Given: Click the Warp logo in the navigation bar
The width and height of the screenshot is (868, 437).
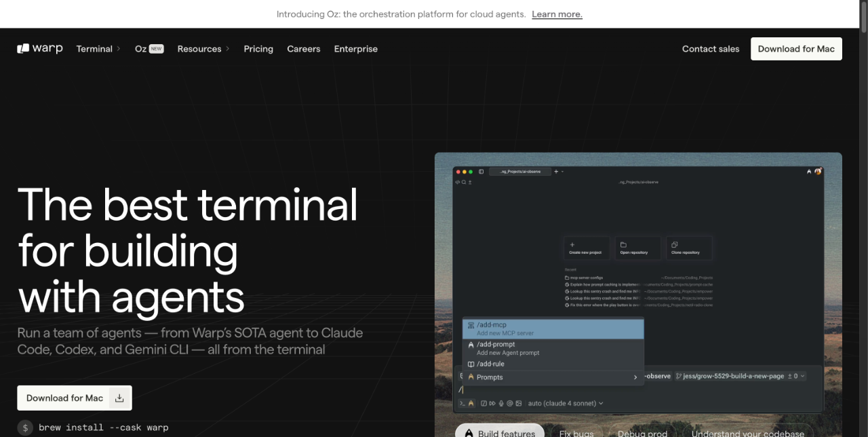Looking at the screenshot, I should coord(39,48).
